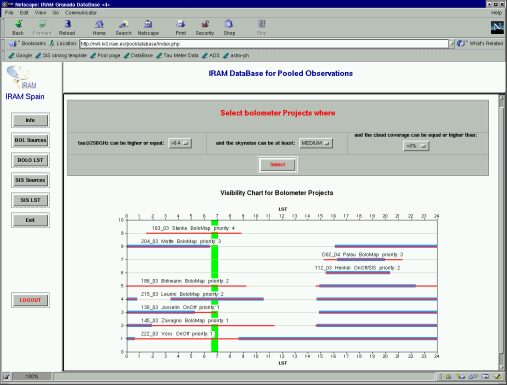The height and width of the screenshot is (385, 507).
Task: Open the Help menu
Action: (496, 13)
